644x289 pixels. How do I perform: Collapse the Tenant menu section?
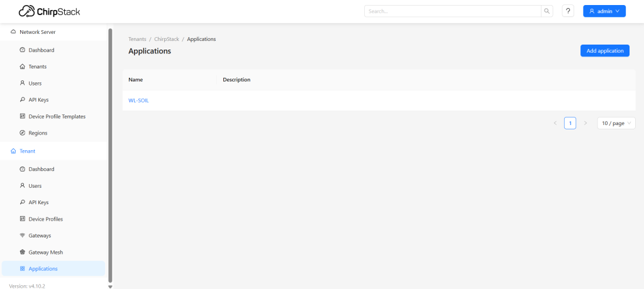click(28, 151)
